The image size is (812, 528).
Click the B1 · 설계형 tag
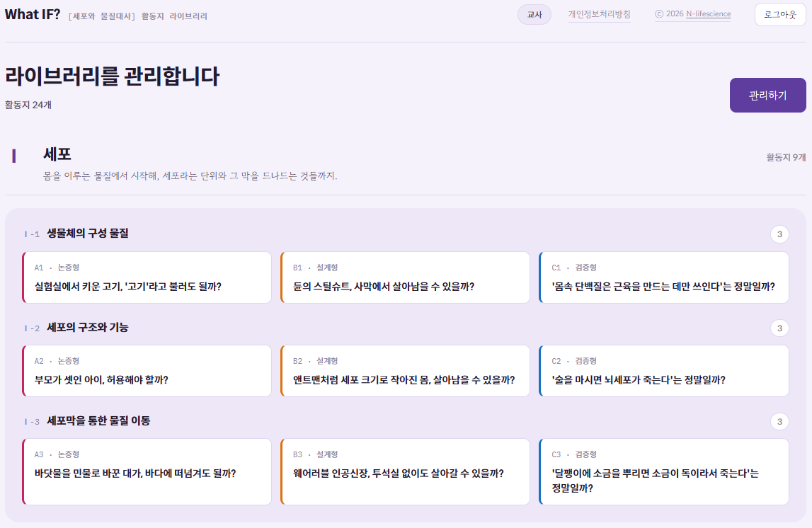[x=315, y=268]
